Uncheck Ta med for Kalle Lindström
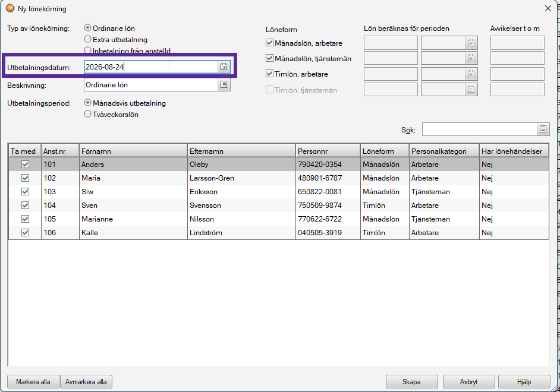560x392 pixels. point(25,233)
